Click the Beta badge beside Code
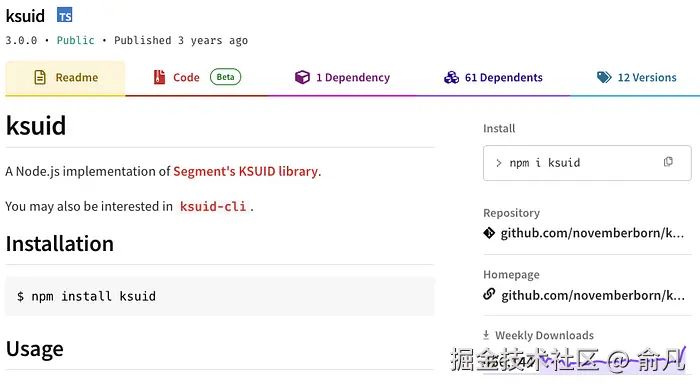700x388 pixels. pyautogui.click(x=225, y=77)
